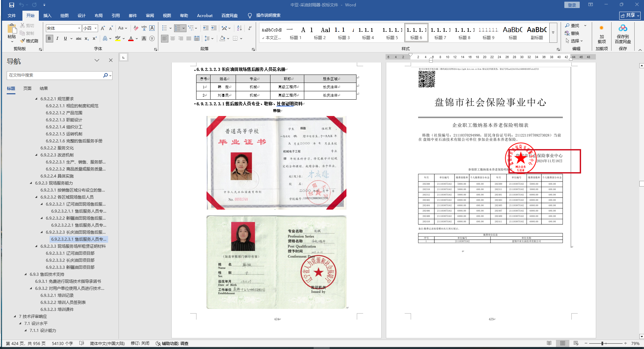Screen dimensions: 644x349
Task: Click the Clear Formatting eraser icon
Action: (x=136, y=28)
